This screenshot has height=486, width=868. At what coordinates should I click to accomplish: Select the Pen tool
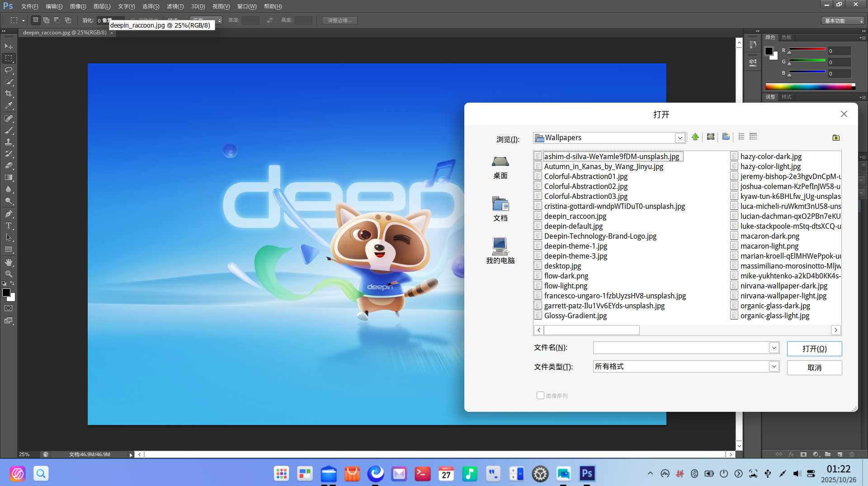click(x=9, y=214)
